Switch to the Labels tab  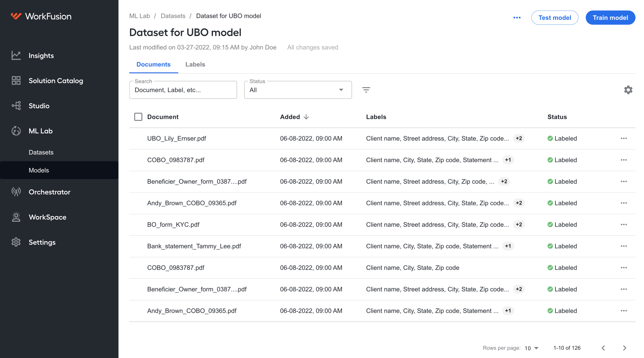pyautogui.click(x=195, y=64)
